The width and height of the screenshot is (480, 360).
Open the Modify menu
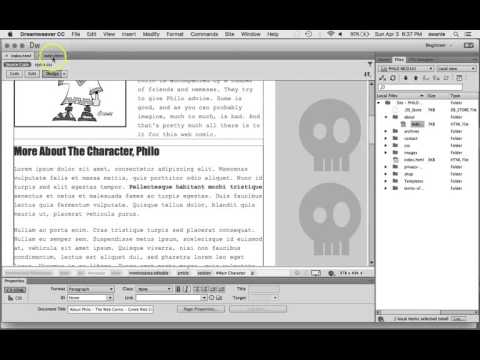pos(151,34)
